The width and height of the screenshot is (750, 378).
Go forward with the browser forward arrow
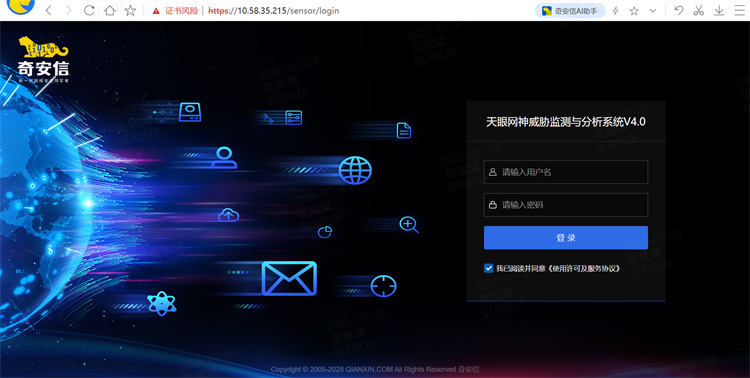(x=68, y=11)
